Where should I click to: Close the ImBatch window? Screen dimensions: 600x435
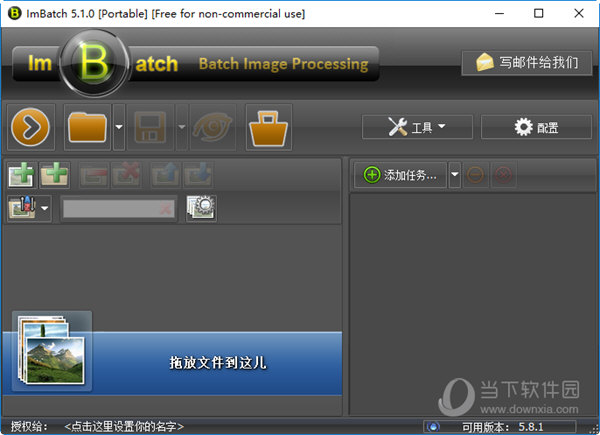pyautogui.click(x=579, y=13)
